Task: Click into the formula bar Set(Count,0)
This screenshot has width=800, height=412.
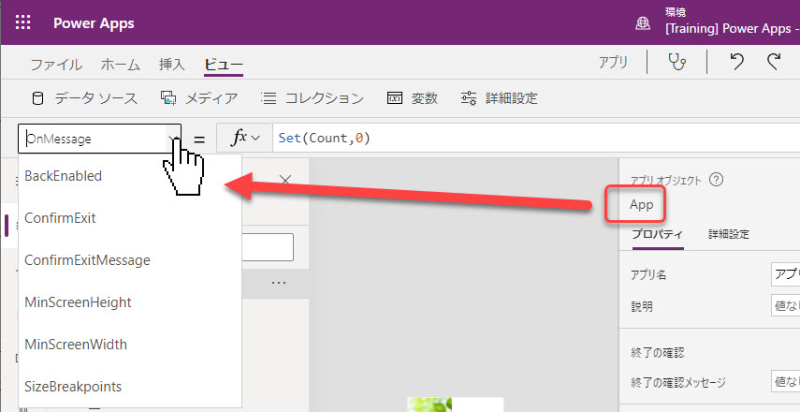Action: (x=536, y=138)
